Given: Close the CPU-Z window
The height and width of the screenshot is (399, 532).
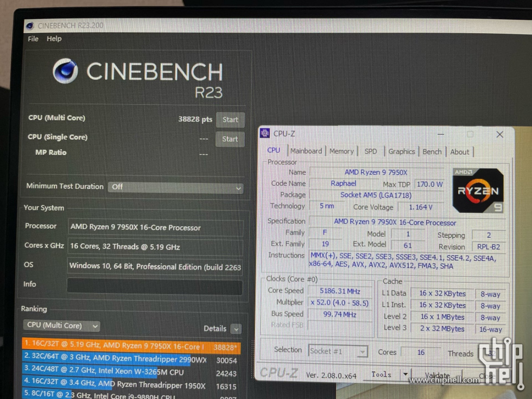Looking at the screenshot, I should click(x=500, y=135).
